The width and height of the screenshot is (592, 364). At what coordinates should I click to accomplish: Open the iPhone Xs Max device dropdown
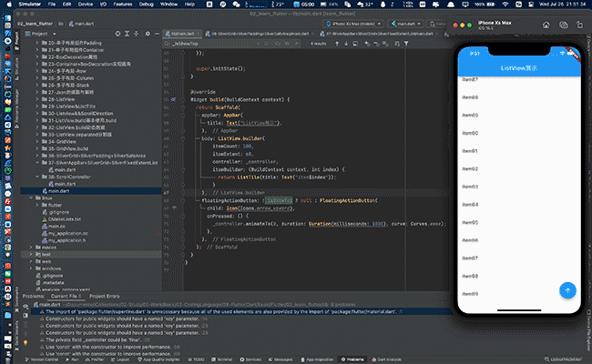pos(353,24)
